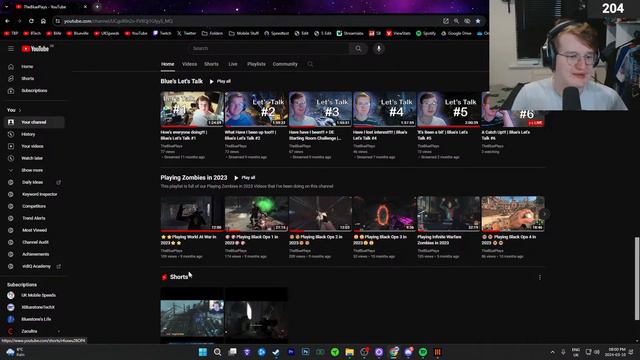Open vidIQ Academy in sidebar

(x=35, y=267)
